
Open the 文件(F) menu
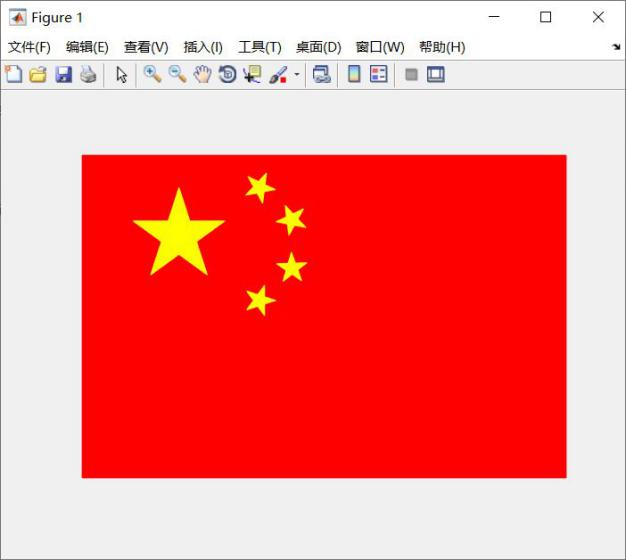(x=29, y=47)
